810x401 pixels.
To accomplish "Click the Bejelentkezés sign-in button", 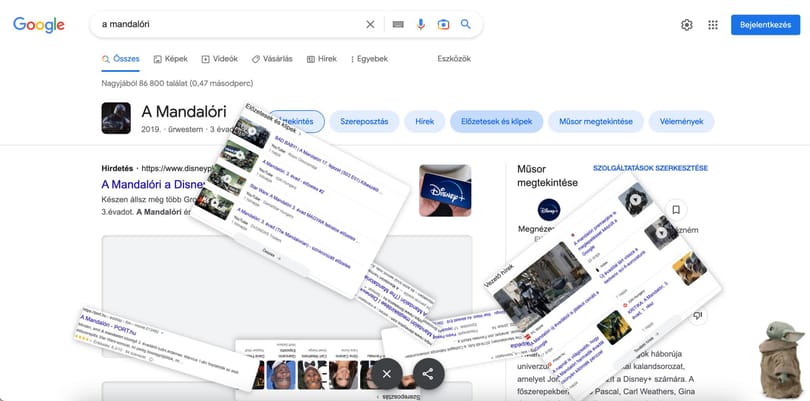I will 765,25.
